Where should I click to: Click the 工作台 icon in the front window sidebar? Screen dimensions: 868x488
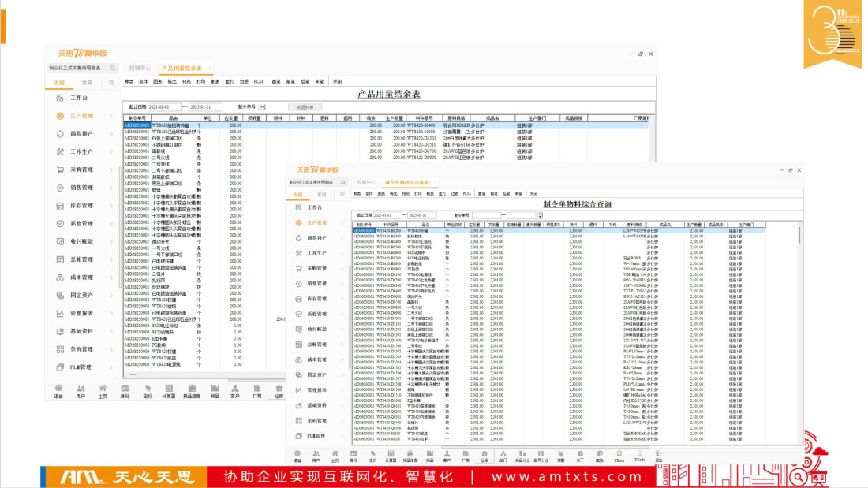pos(299,207)
